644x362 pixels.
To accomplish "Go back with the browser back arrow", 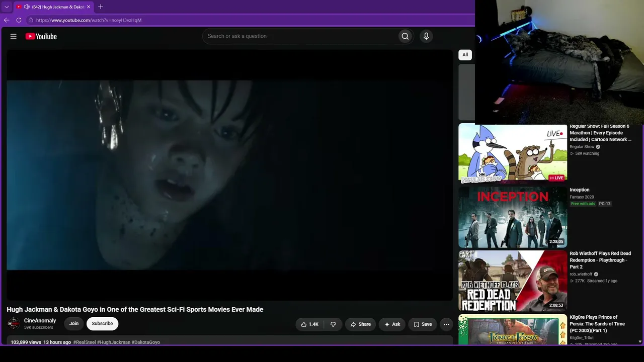I will [7, 20].
